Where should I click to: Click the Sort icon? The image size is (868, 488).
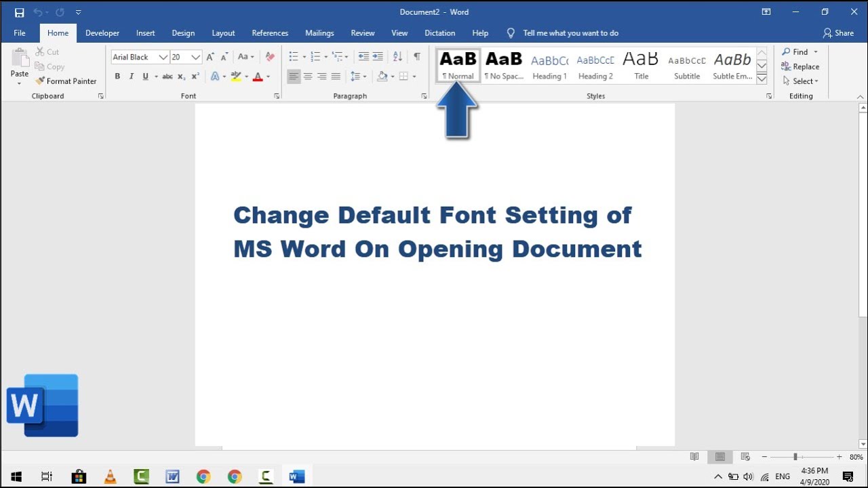[397, 57]
